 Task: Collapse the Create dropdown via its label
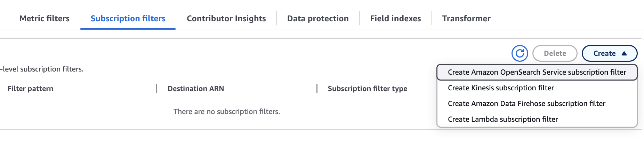pyautogui.click(x=604, y=53)
